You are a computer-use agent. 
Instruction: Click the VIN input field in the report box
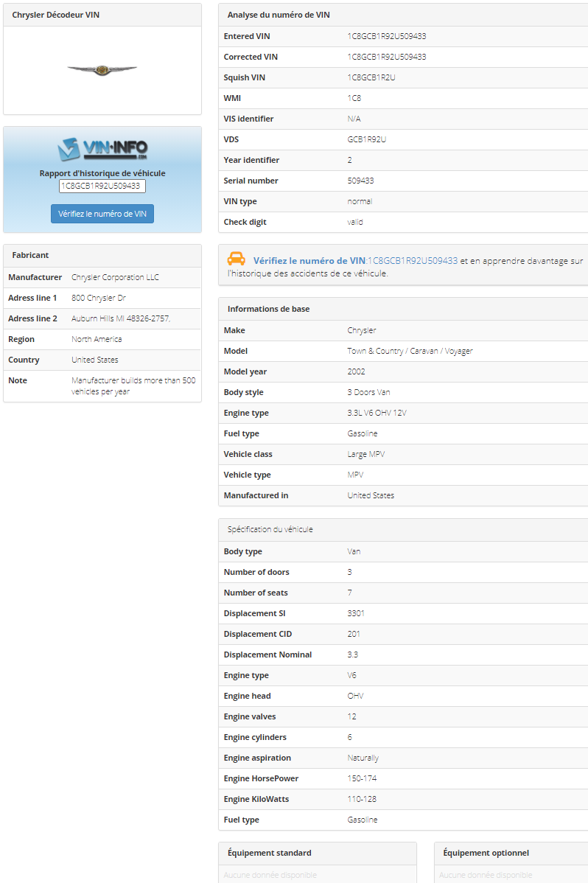point(102,186)
